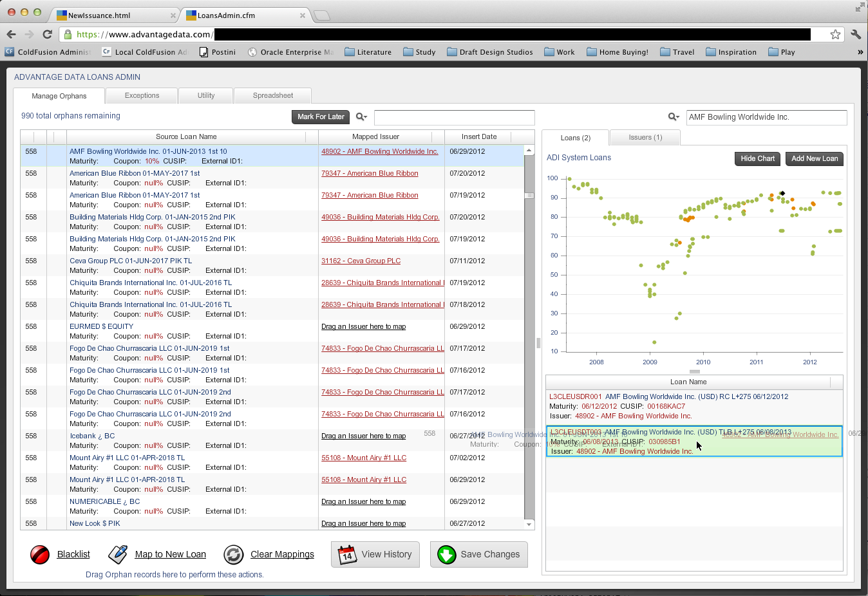
Task: Click the Clear Mappings refresh icon
Action: click(233, 554)
